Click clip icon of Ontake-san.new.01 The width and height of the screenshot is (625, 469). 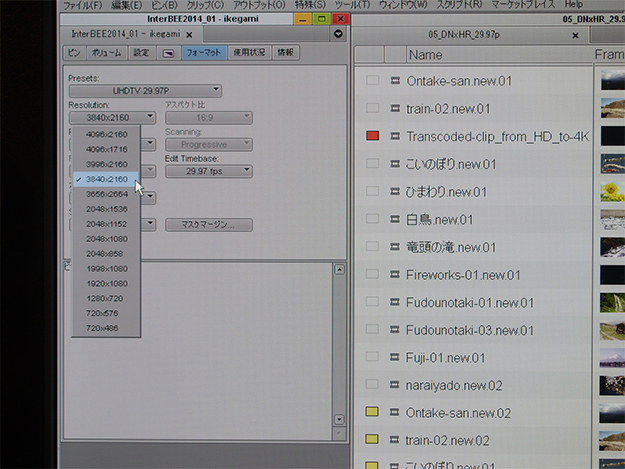point(395,80)
